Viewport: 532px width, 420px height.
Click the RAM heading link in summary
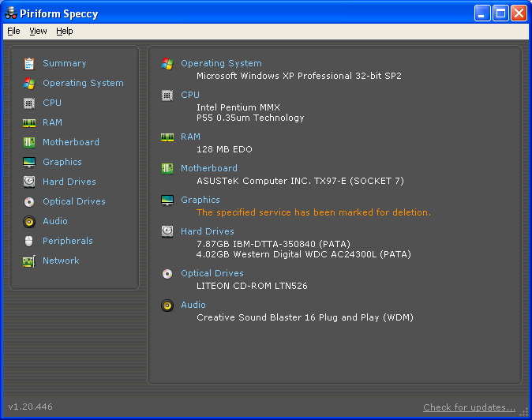(x=190, y=137)
